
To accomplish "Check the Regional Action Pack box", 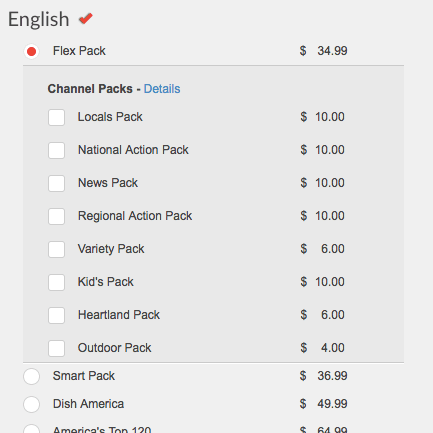I will [56, 216].
